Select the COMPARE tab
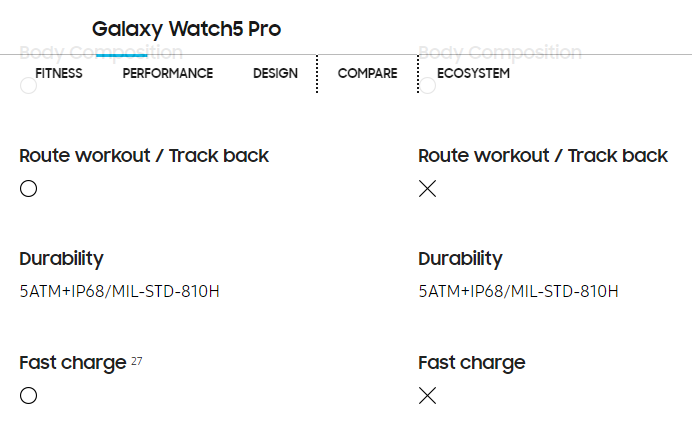692x429 pixels. [367, 73]
